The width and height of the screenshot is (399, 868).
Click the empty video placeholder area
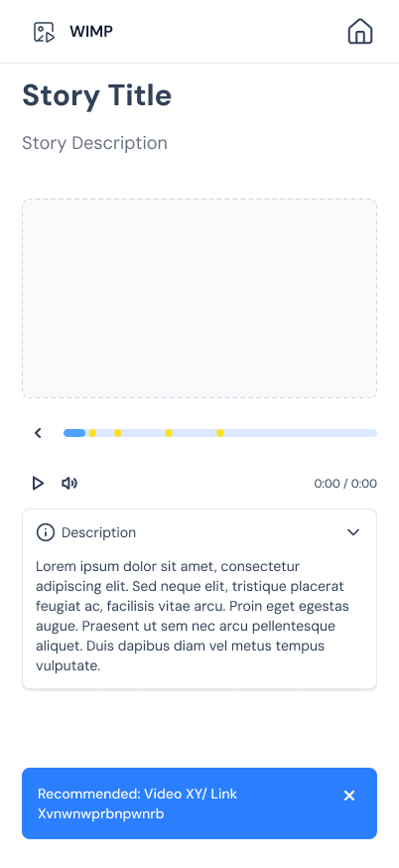[199, 298]
